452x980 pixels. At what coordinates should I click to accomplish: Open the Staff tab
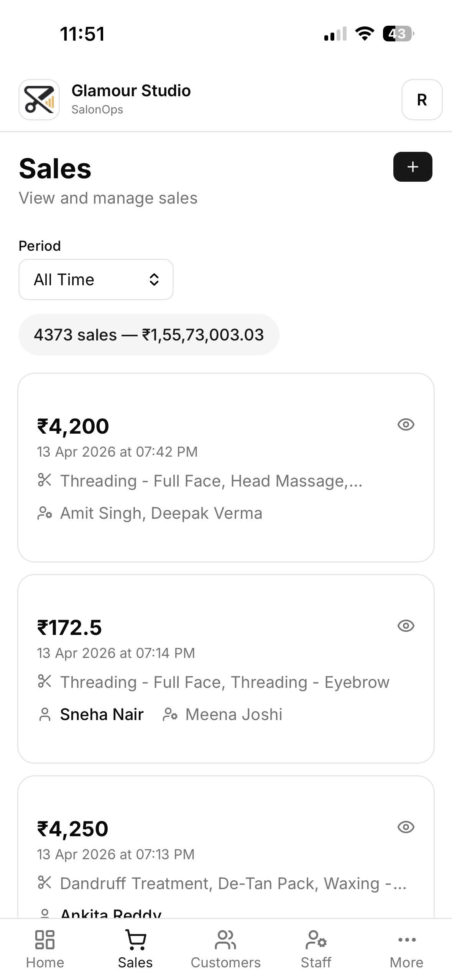pos(316,949)
